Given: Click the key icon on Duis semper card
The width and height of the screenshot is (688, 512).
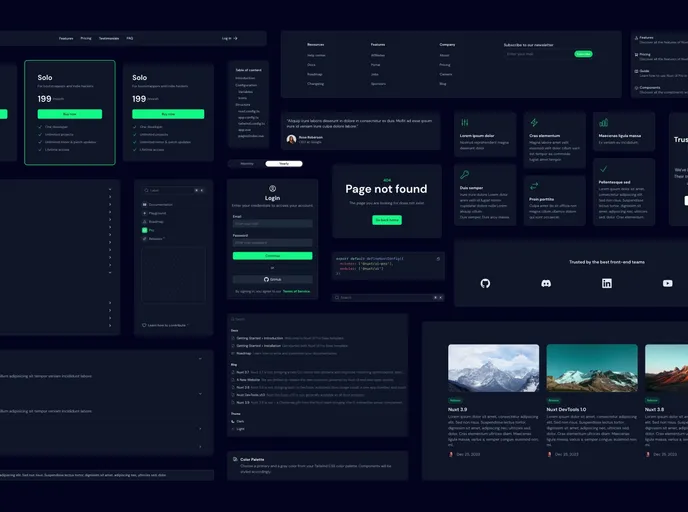Looking at the screenshot, I should pos(464,174).
